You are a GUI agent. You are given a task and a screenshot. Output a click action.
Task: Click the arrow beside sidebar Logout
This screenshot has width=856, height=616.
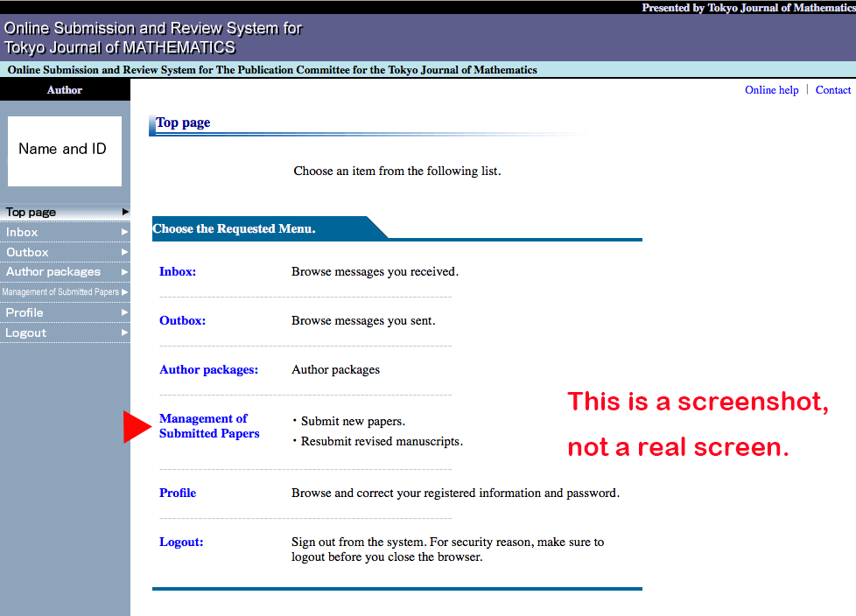124,332
